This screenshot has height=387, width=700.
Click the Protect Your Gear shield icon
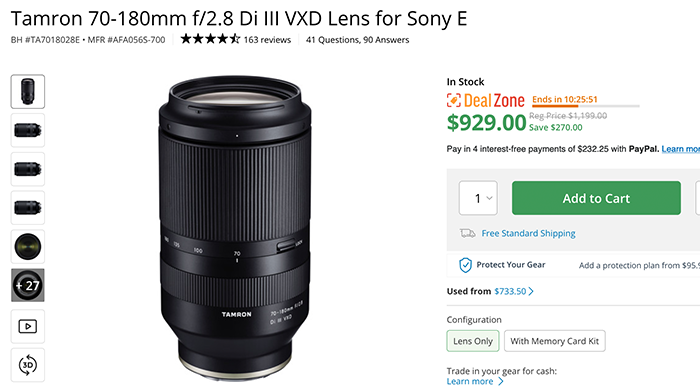[x=465, y=265]
